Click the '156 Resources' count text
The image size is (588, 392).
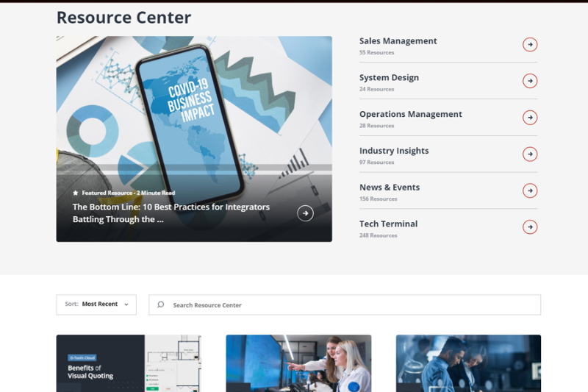[378, 199]
